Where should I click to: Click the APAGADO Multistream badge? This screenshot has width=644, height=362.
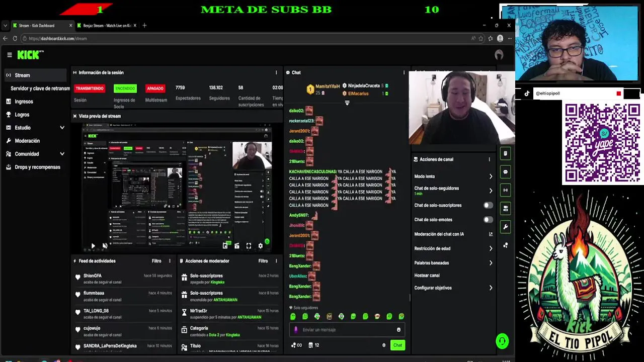(155, 88)
